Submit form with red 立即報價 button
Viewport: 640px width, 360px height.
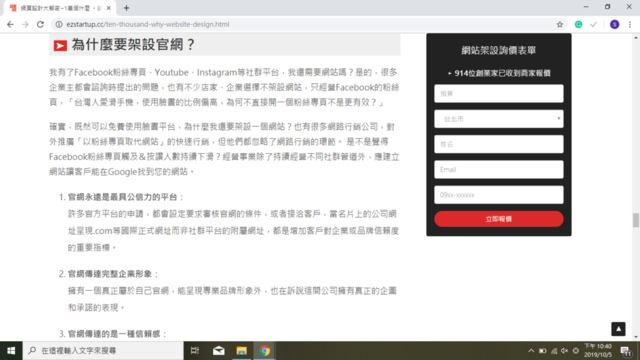point(499,219)
